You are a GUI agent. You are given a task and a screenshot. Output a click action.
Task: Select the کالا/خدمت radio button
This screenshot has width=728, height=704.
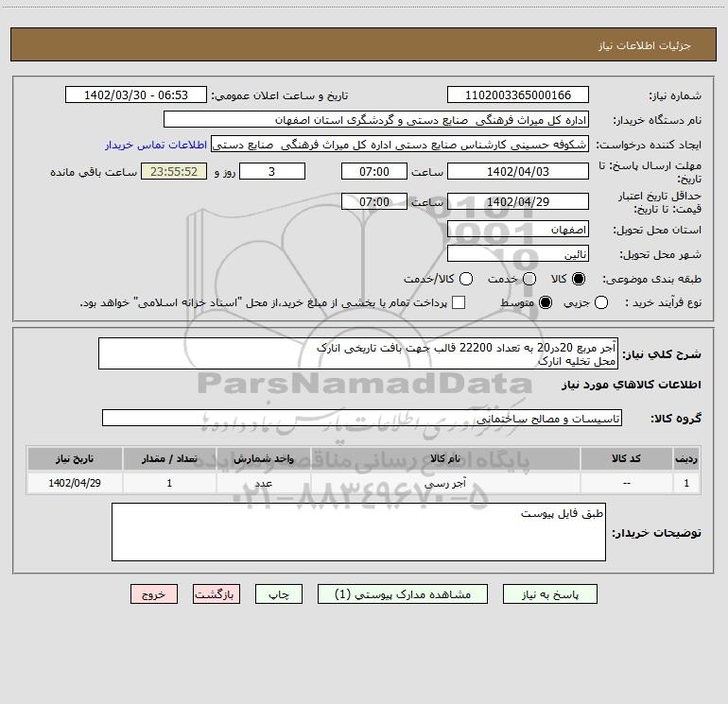[466, 279]
